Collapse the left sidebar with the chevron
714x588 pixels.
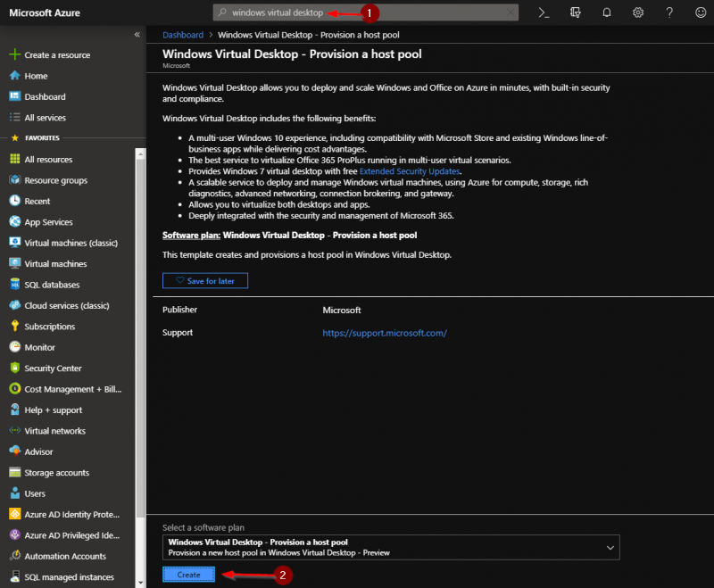click(x=137, y=32)
